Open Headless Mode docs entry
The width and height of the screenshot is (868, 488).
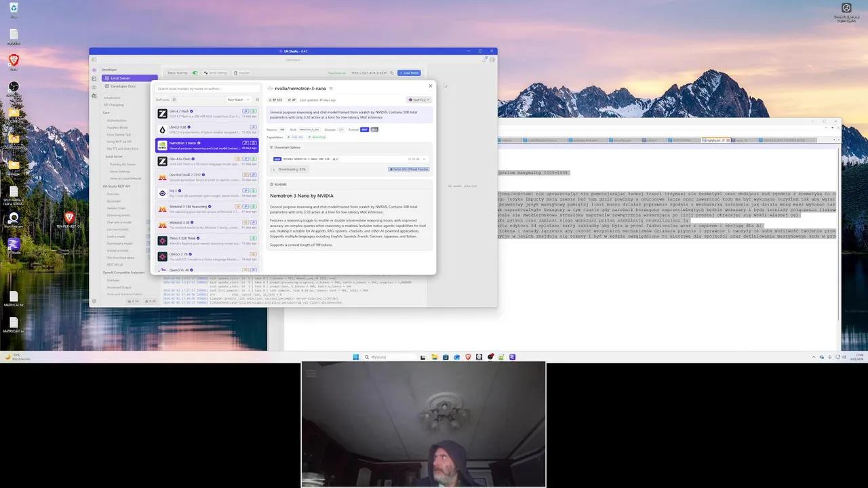[117, 127]
